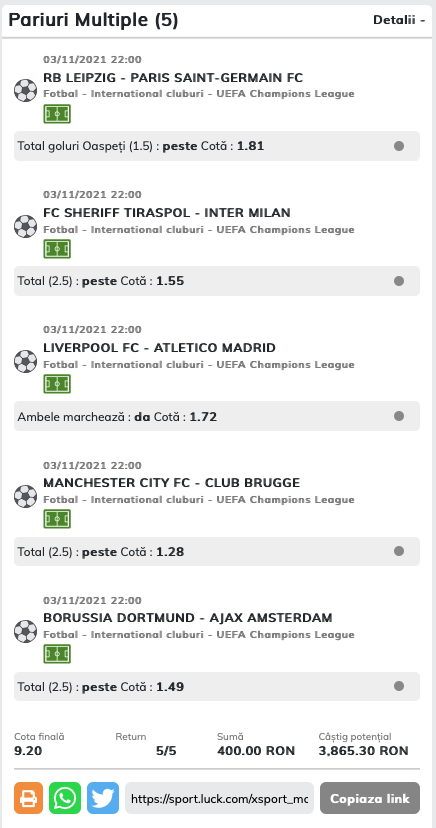
Task: Click soccer ball icon beside Liverpool FC
Action: pyautogui.click(x=25, y=362)
